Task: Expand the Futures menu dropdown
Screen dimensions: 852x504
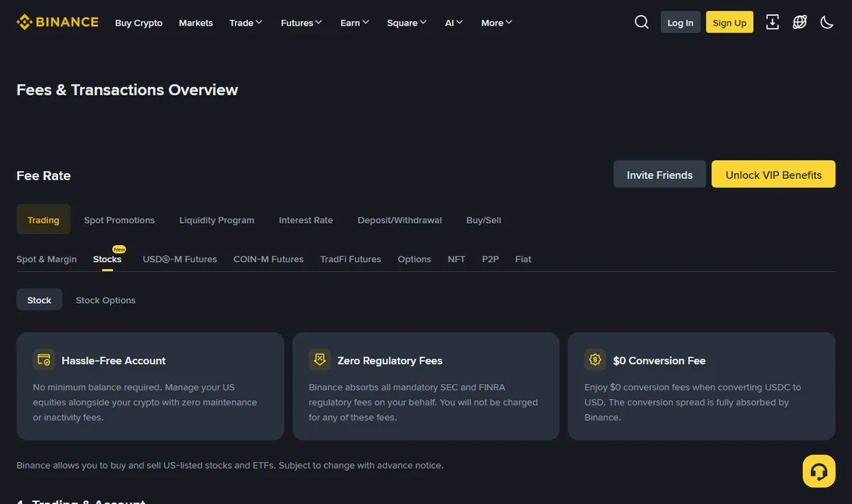Action: pyautogui.click(x=301, y=23)
